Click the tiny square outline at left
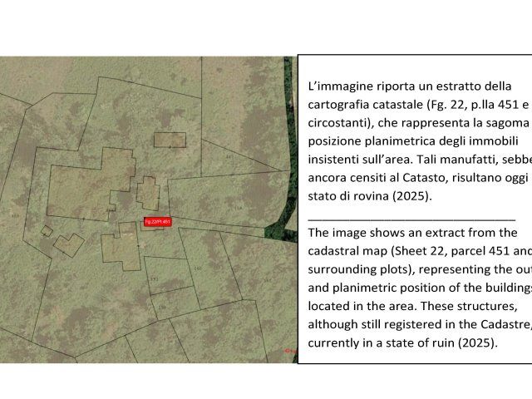532x399 pixels. pos(47,232)
